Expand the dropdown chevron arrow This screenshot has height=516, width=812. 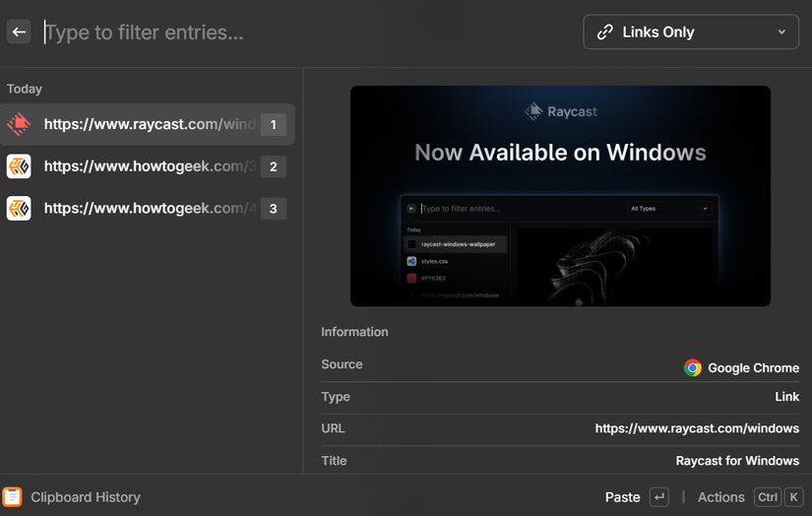click(x=781, y=32)
